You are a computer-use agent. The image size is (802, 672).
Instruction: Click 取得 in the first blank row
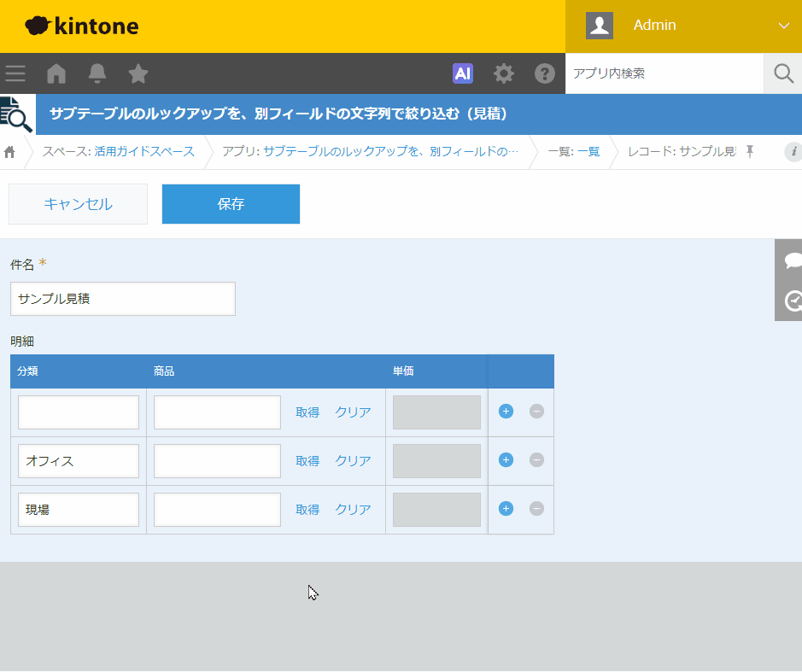[x=307, y=412]
